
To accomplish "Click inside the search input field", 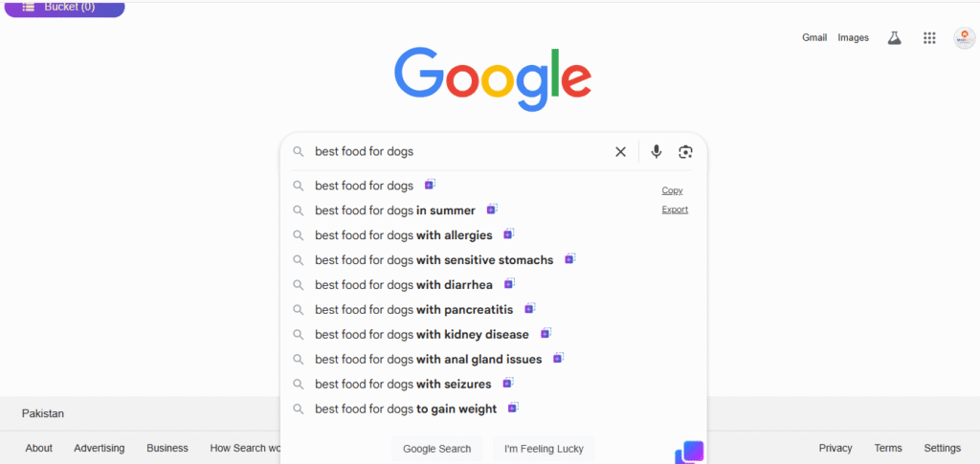I will [459, 151].
